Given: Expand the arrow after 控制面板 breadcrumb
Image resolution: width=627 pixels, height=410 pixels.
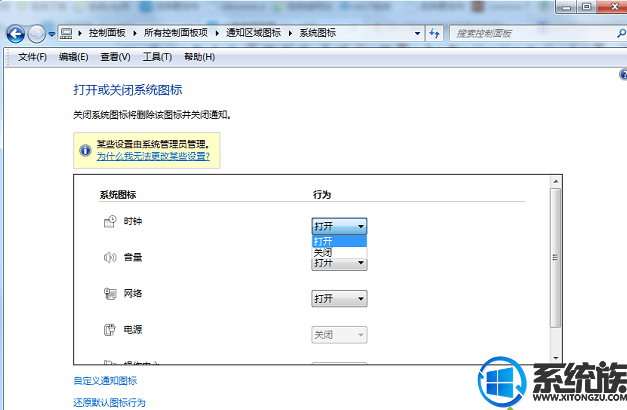Looking at the screenshot, I should point(135,34).
